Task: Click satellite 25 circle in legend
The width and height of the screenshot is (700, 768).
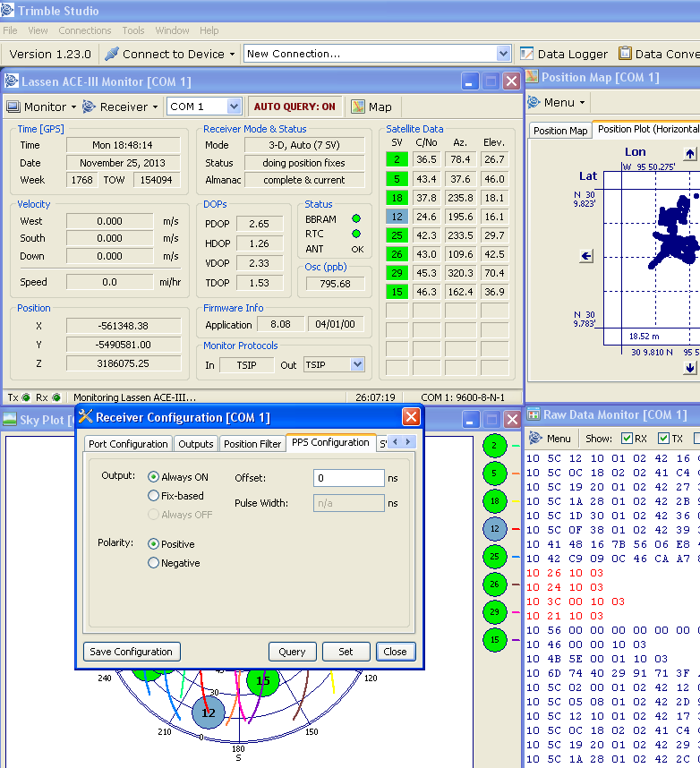Action: coord(495,557)
